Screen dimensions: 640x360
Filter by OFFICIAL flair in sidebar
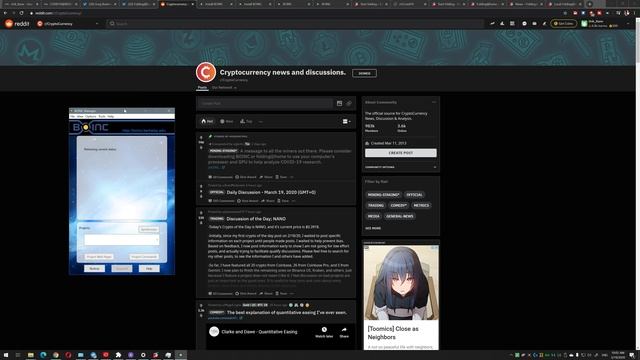414,195
